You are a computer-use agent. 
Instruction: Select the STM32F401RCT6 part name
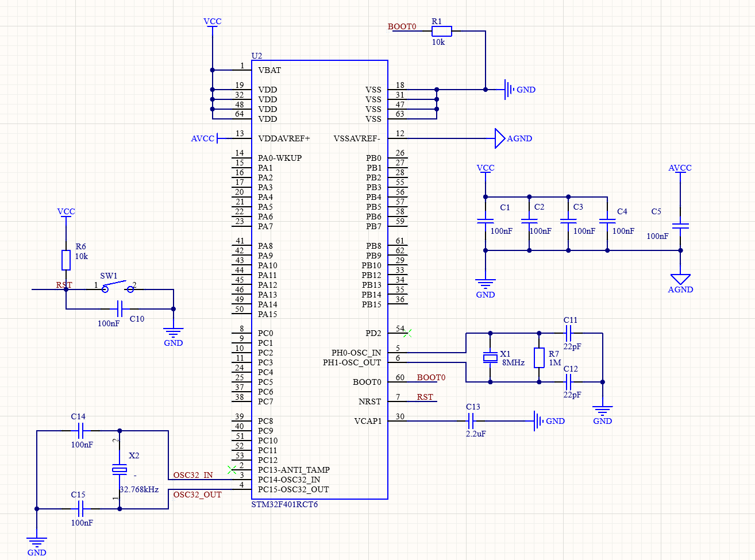point(284,504)
